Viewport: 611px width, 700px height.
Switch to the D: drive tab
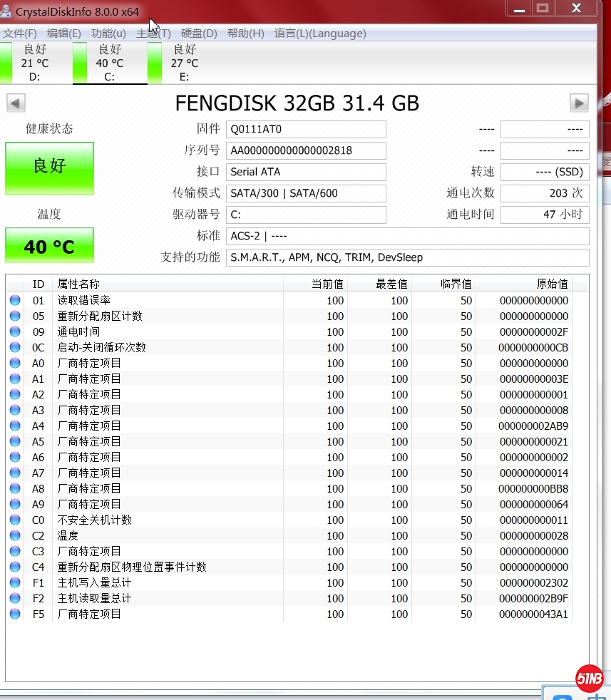pyautogui.click(x=34, y=63)
